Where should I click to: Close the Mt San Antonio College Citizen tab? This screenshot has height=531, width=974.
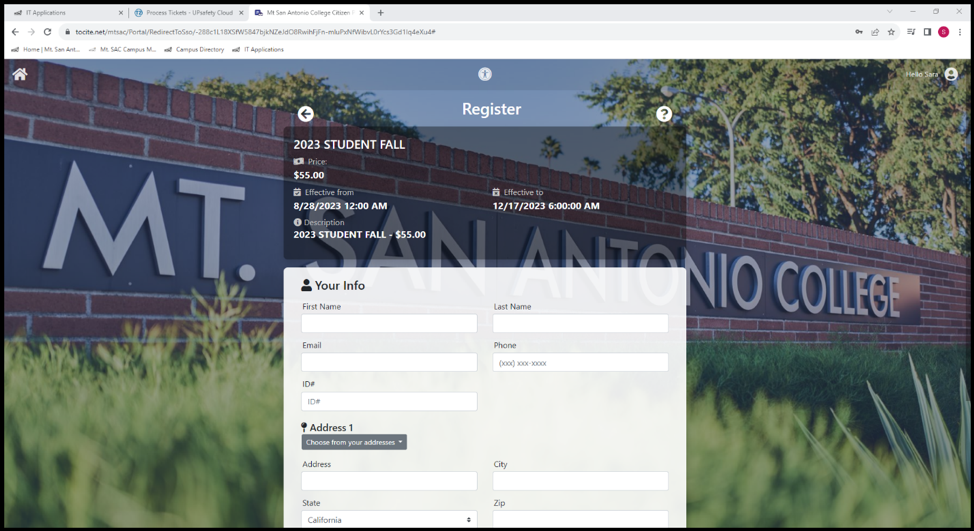362,12
